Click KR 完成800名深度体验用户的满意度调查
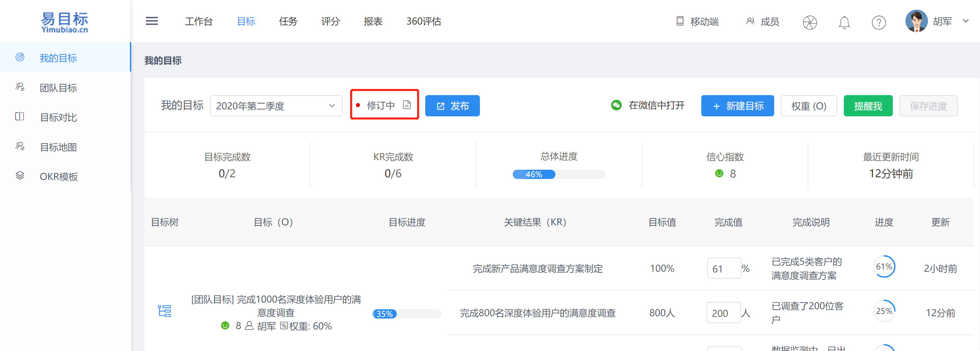This screenshot has height=351, width=980. (538, 313)
